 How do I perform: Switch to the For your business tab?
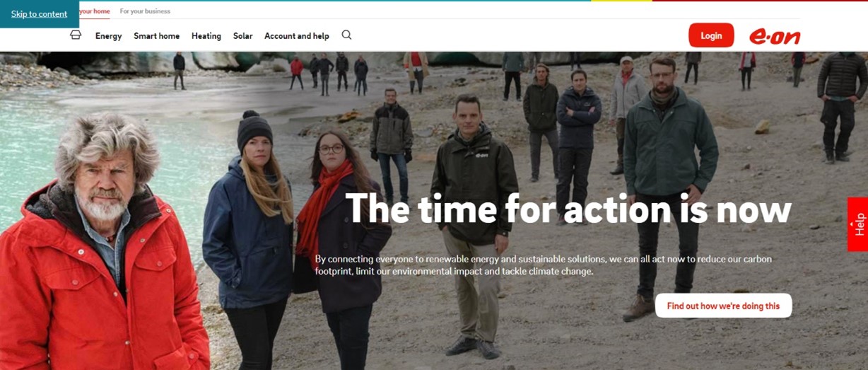click(145, 11)
